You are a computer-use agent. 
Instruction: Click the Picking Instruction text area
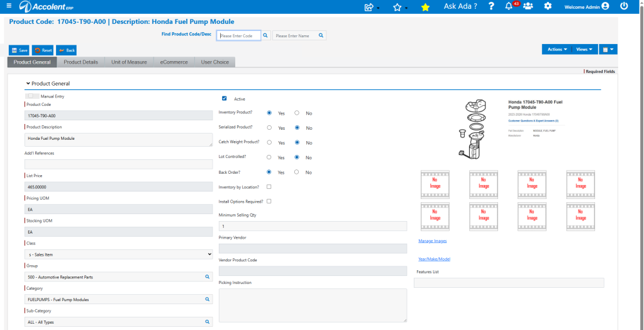click(313, 305)
